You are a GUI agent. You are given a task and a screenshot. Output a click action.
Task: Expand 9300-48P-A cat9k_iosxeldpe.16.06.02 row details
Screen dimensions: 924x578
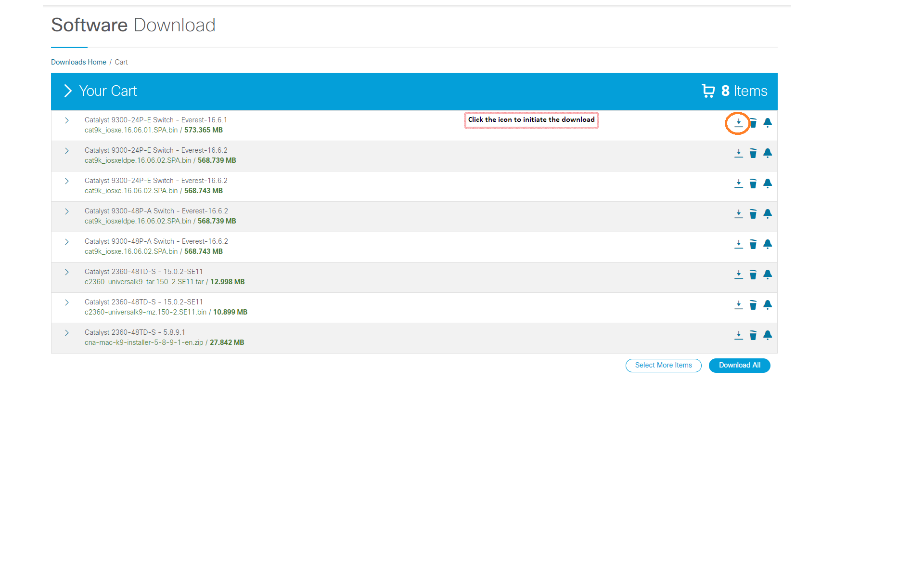tap(67, 211)
